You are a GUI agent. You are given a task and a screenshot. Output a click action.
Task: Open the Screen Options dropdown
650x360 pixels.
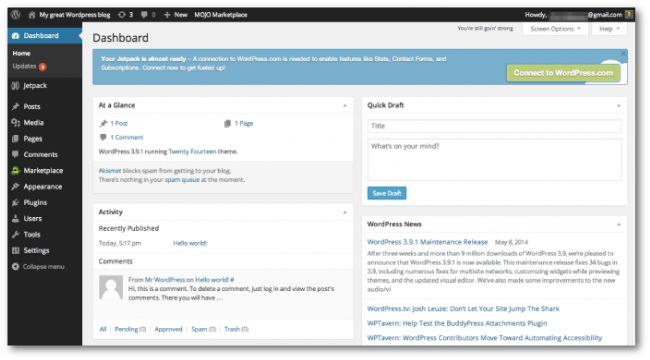555,29
